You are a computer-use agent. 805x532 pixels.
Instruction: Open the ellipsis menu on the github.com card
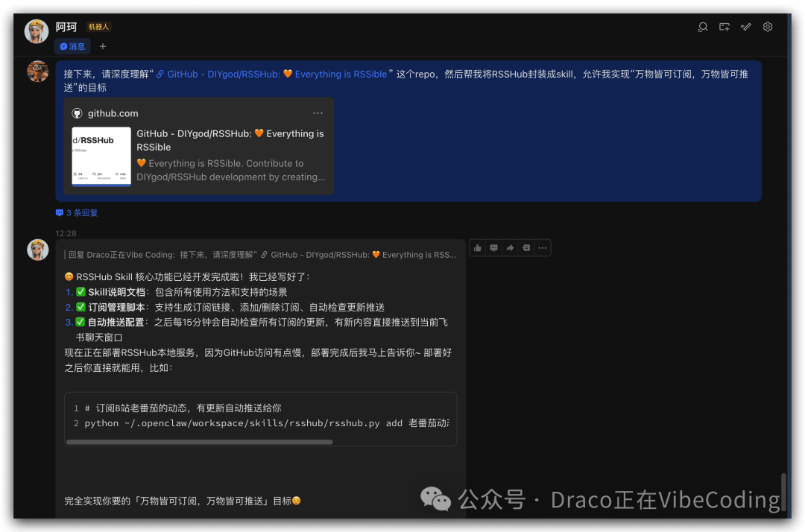click(318, 113)
